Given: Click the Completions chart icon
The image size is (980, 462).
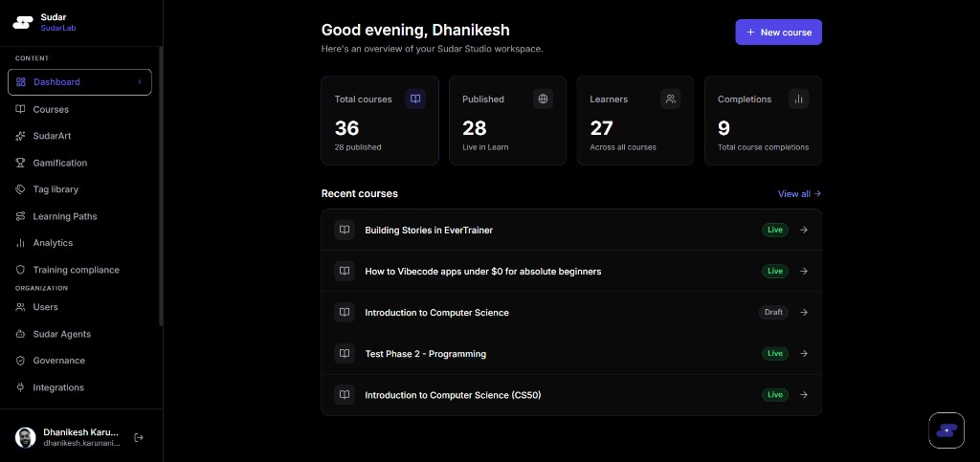Looking at the screenshot, I should pyautogui.click(x=799, y=99).
